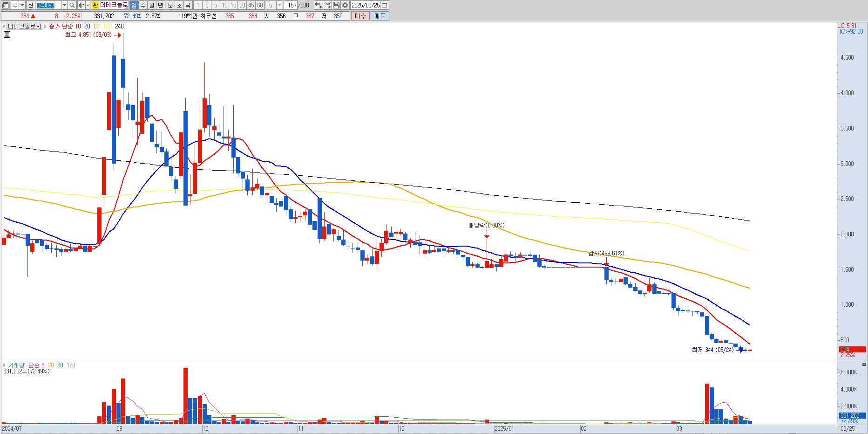The height and width of the screenshot is (434, 868).
Task: Expand the speaker options dropdown arrow
Action: 88,5
